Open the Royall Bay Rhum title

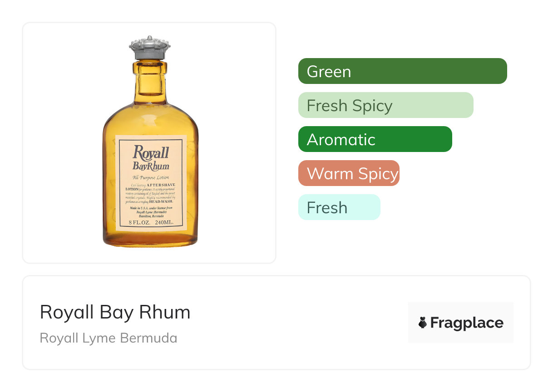(x=115, y=312)
